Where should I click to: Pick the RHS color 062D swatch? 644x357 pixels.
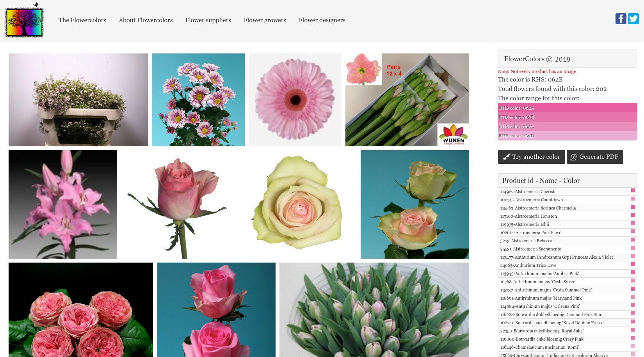pyautogui.click(x=567, y=136)
